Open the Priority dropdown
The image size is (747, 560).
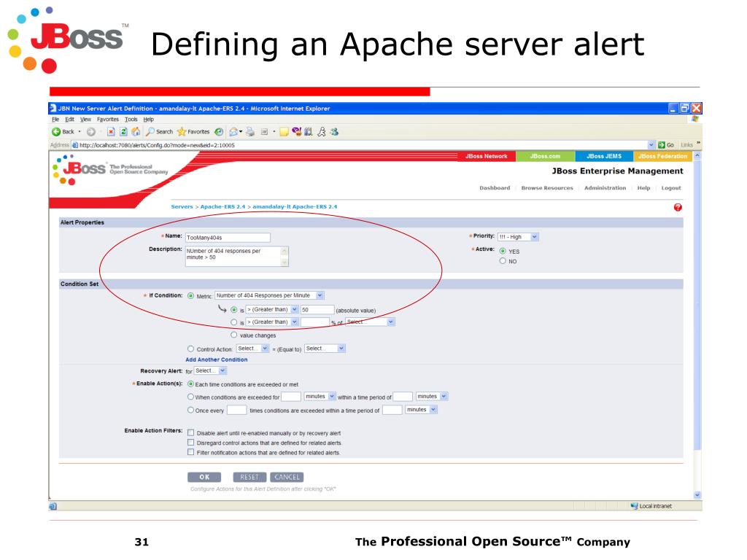518,237
